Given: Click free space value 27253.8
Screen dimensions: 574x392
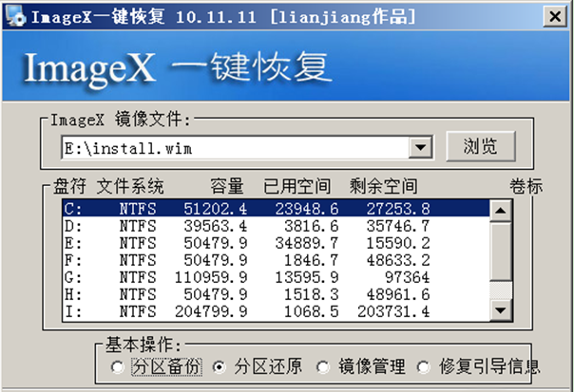Looking at the screenshot, I should coord(398,209).
